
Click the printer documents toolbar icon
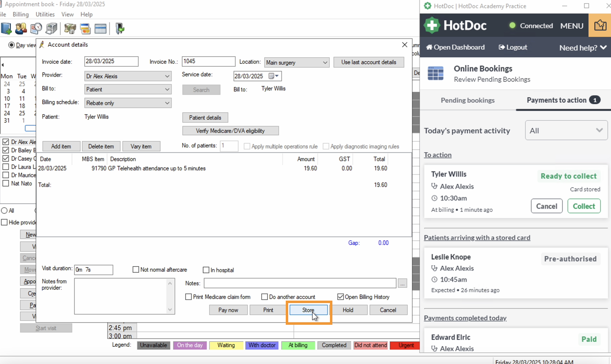(51, 29)
